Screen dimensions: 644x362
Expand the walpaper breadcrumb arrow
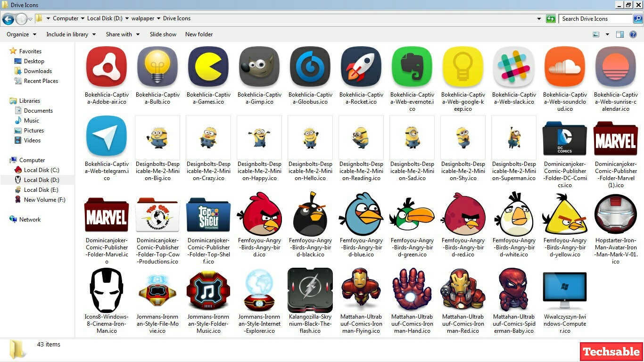tap(158, 19)
